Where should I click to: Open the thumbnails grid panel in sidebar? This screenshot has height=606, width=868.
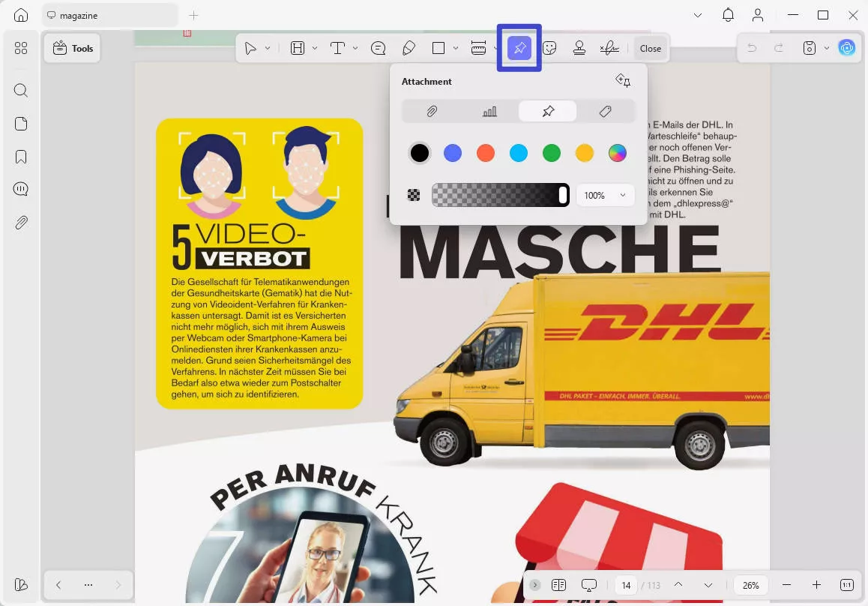[x=21, y=48]
